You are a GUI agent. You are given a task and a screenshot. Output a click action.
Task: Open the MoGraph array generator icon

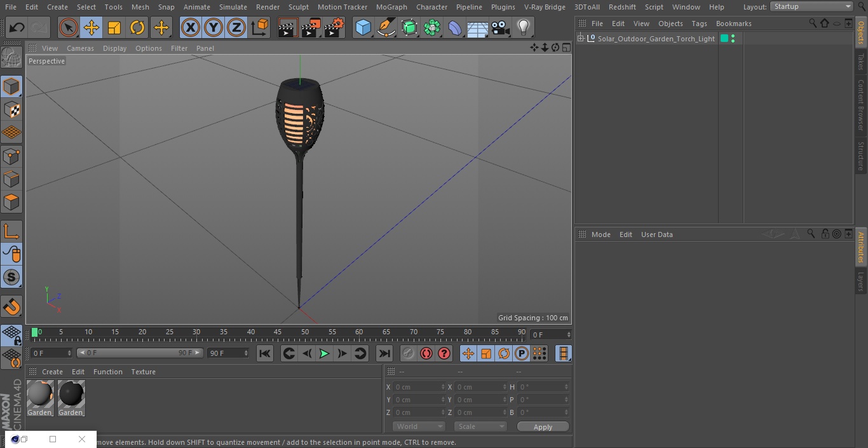click(432, 27)
